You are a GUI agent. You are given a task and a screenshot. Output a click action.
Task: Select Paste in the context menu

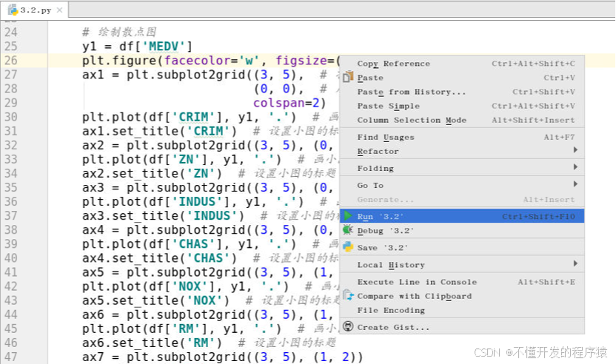[461, 78]
